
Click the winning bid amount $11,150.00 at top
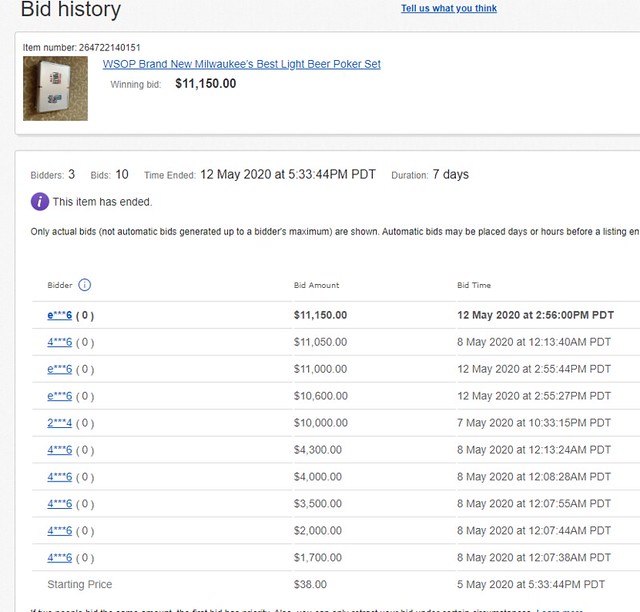click(x=205, y=84)
